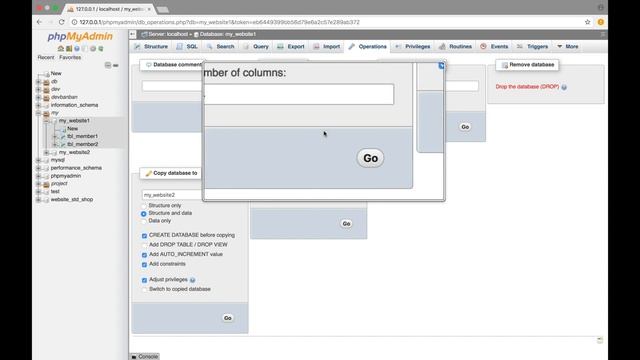Click the db database icon in tree
The width and height of the screenshot is (640, 360).
pyautogui.click(x=47, y=82)
